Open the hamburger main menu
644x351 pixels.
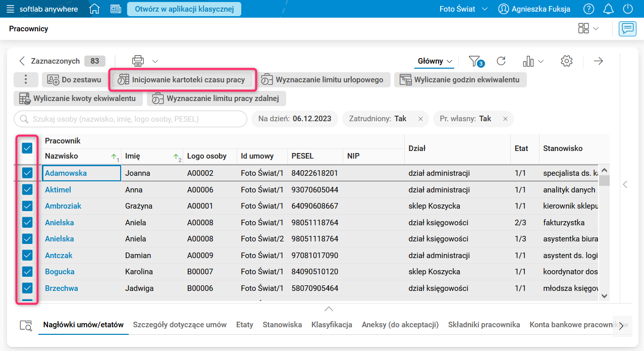click(10, 9)
